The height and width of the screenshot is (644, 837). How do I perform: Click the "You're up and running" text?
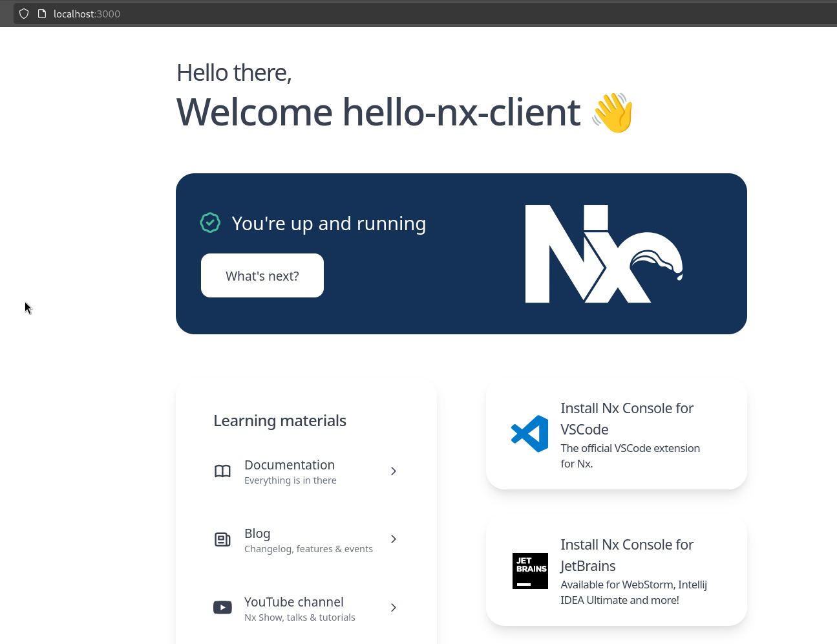coord(329,223)
